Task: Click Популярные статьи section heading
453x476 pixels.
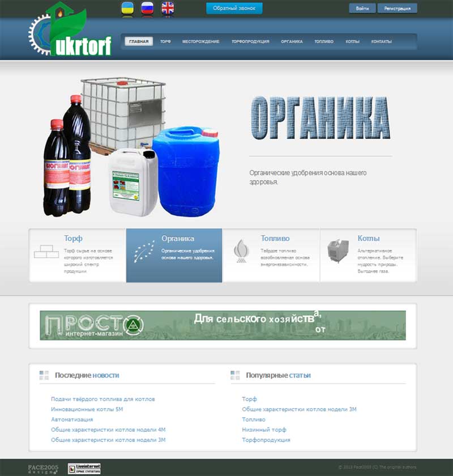Action: (x=278, y=375)
